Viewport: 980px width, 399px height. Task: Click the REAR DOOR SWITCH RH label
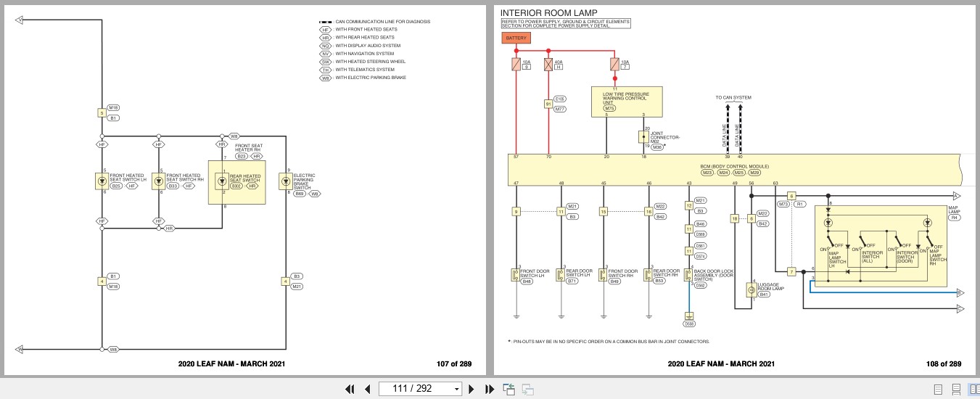pyautogui.click(x=665, y=273)
